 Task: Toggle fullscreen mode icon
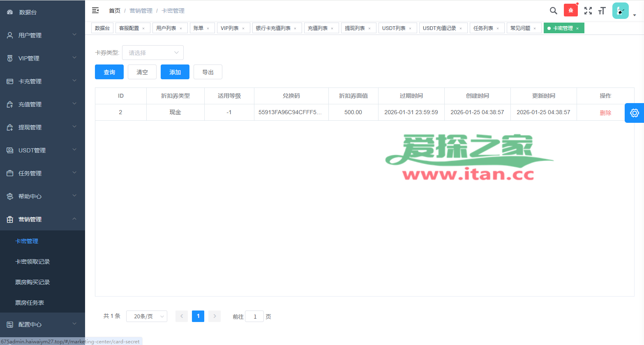click(588, 11)
